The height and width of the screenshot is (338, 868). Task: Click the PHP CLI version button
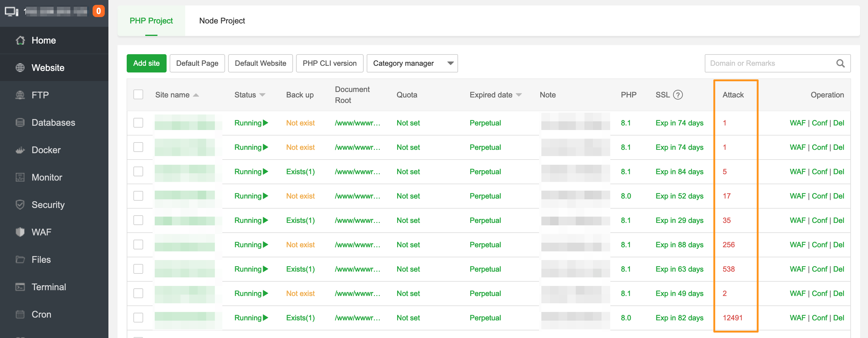329,63
